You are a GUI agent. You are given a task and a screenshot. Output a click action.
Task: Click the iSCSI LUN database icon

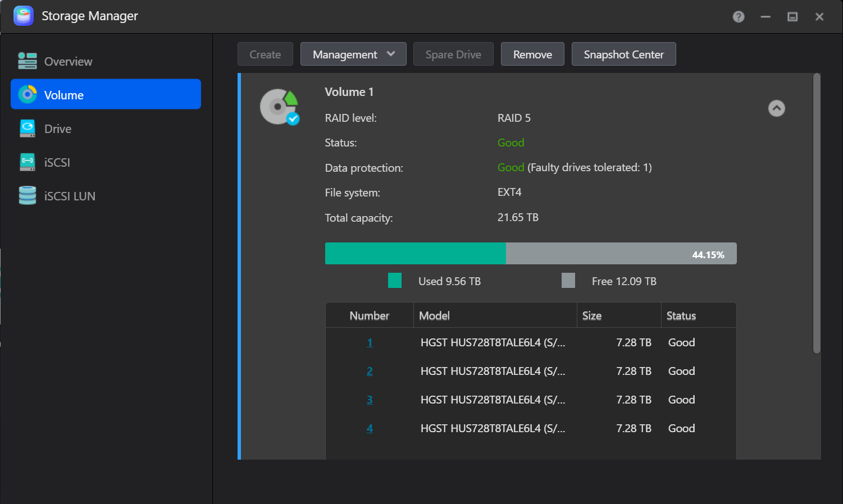(27, 196)
